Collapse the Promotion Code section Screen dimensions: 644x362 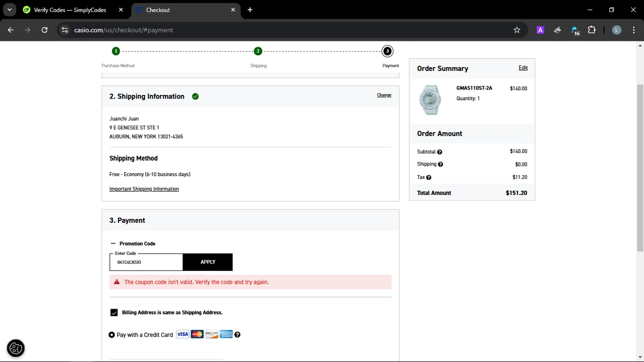[113, 243]
